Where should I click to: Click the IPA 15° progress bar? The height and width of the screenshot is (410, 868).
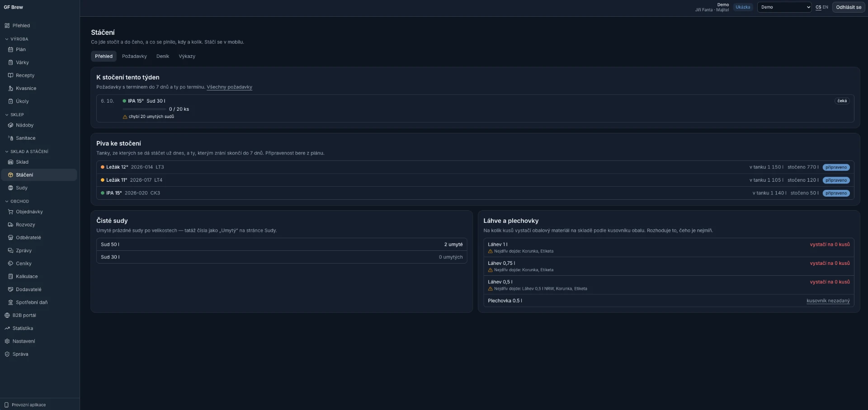(x=144, y=109)
